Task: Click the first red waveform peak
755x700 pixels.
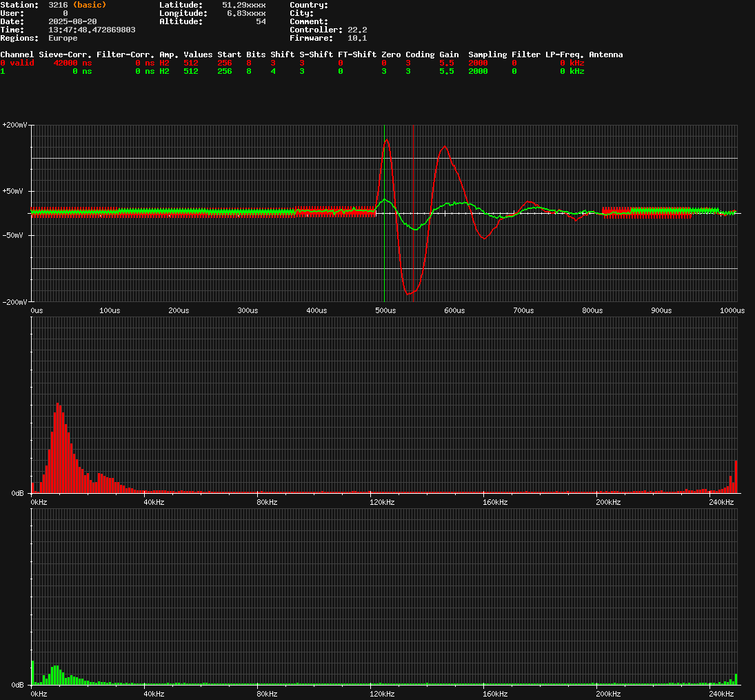Action: (x=386, y=140)
